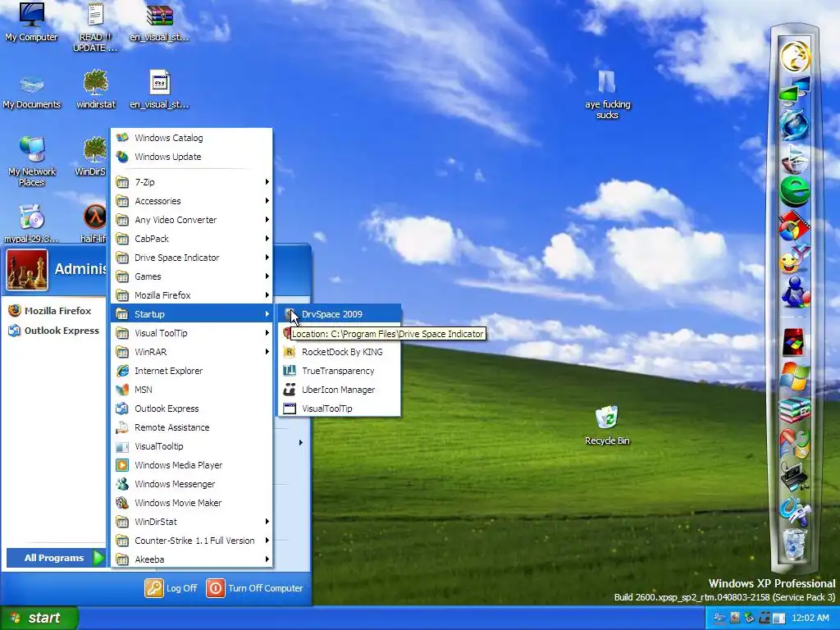Open the Akeeba folder
The width and height of the screenshot is (840, 630).
(x=192, y=559)
